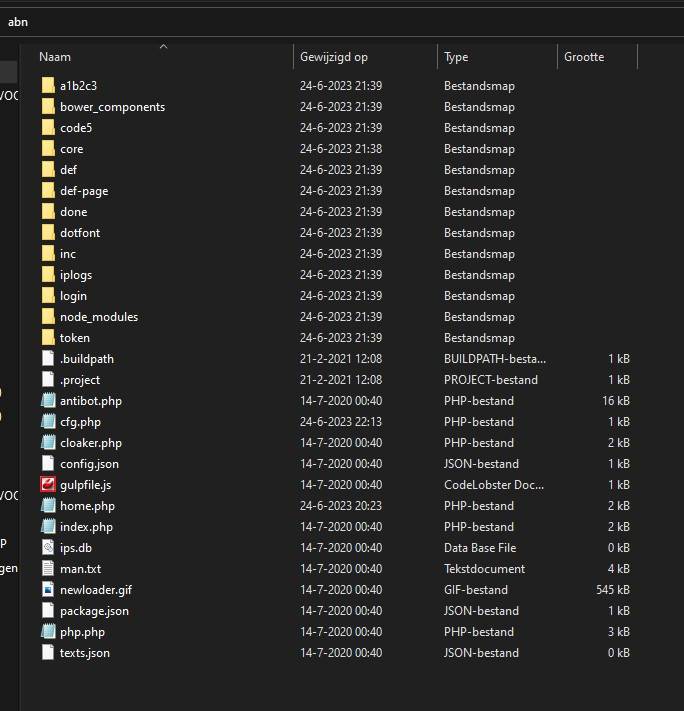Screen dimensions: 684x711
Task: Select the folder name iplogs
Action: pos(76,275)
